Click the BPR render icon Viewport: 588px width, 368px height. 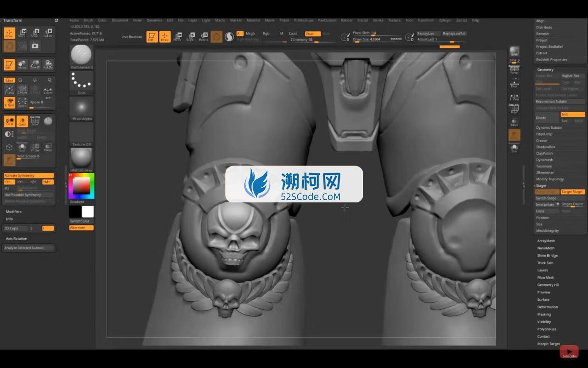pyautogui.click(x=514, y=52)
